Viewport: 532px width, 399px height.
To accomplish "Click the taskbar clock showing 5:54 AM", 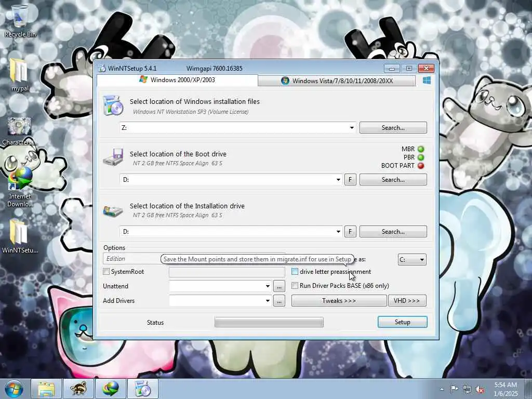I will tap(506, 389).
